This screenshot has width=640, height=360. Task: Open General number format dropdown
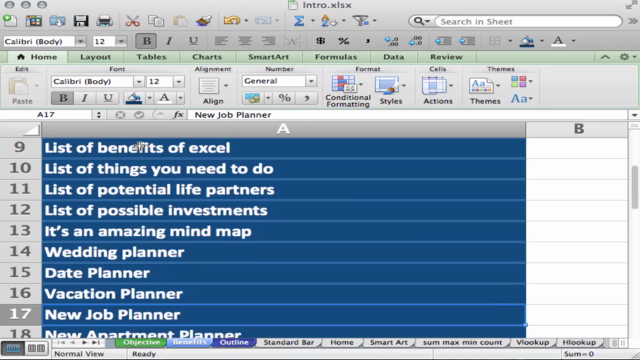point(311,81)
